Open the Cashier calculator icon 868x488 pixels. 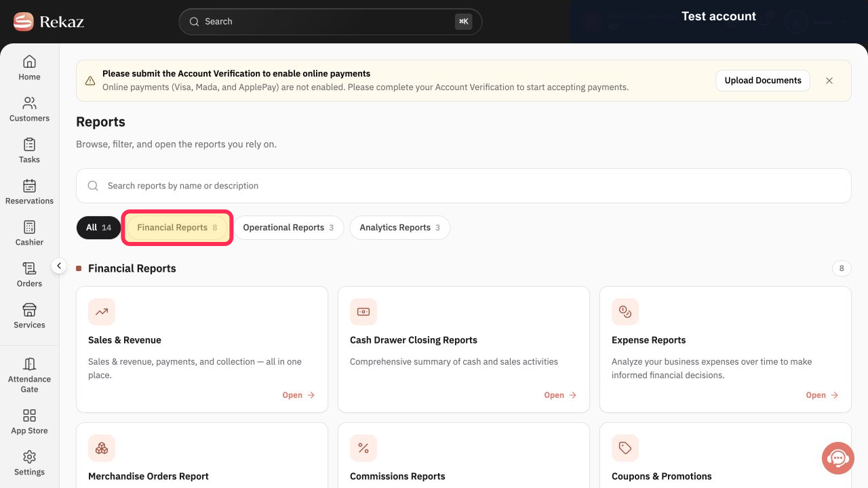pos(29,227)
